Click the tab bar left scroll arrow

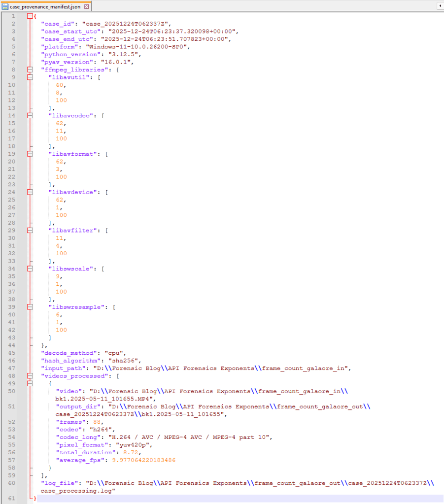[x=439, y=6]
